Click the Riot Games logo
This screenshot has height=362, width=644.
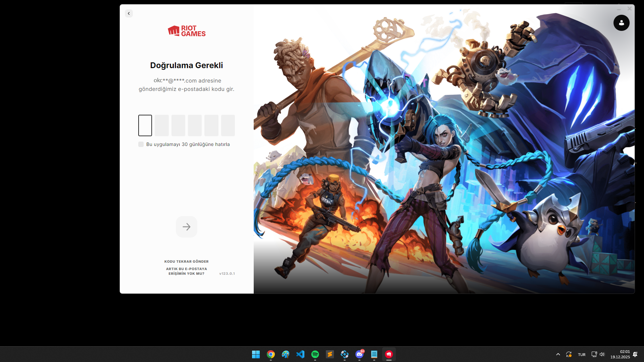point(187,31)
